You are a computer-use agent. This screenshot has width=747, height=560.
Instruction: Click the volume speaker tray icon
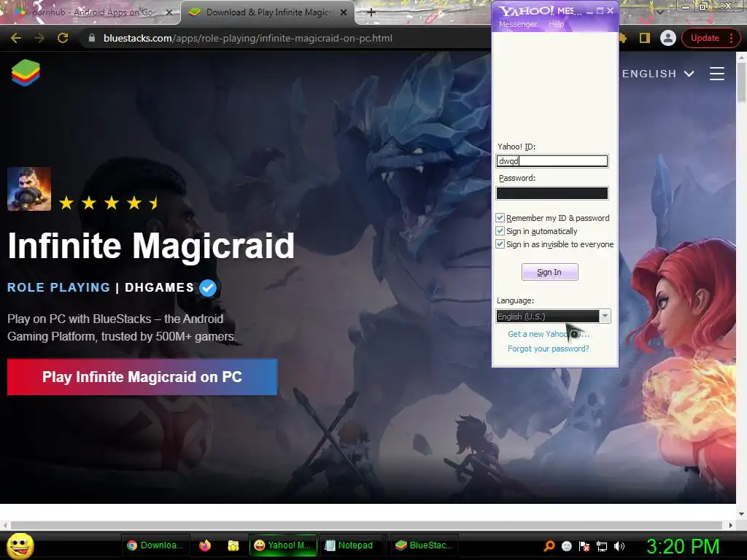pos(619,546)
